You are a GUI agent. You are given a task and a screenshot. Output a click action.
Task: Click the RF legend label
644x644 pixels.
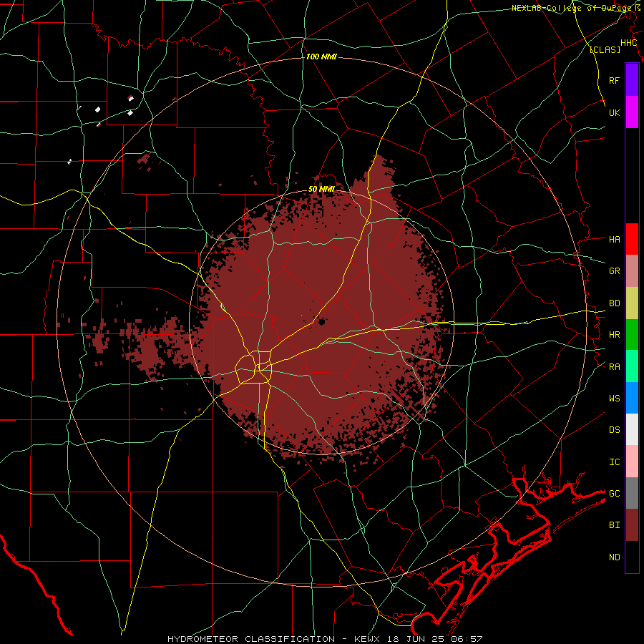pyautogui.click(x=615, y=80)
